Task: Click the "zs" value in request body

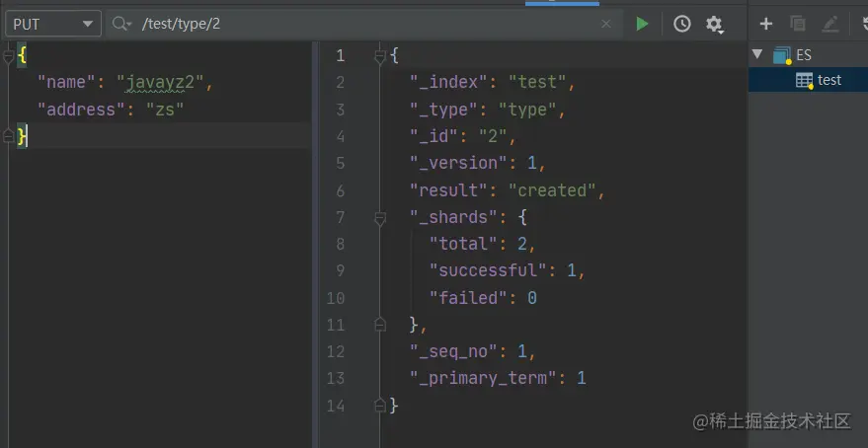Action: pyautogui.click(x=165, y=110)
